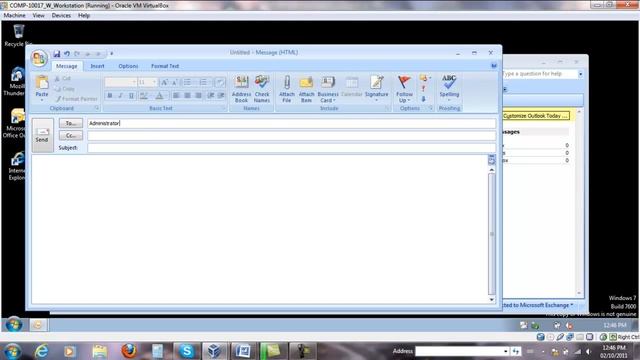Viewport: 640px width, 360px height.
Task: Click Attach Item
Action: [306, 89]
